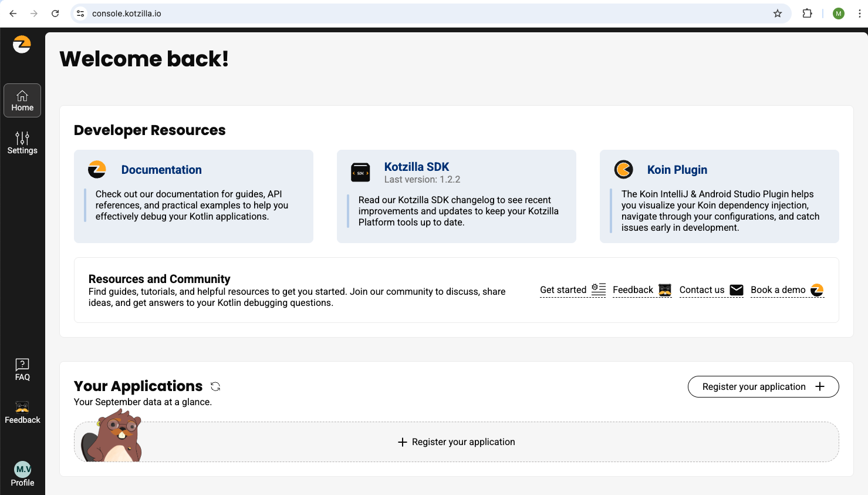
Task: Open the Profile sidebar item
Action: (22, 474)
